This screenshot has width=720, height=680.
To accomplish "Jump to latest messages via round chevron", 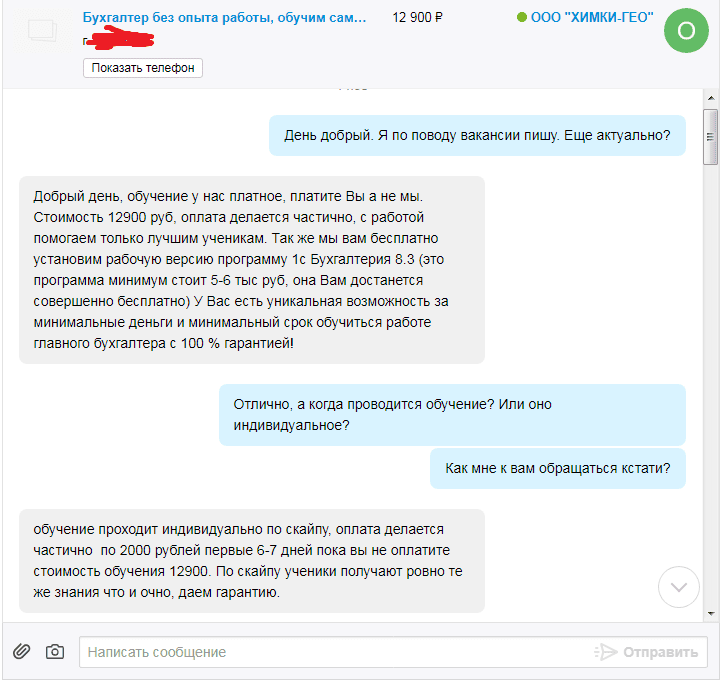I will [x=679, y=587].
